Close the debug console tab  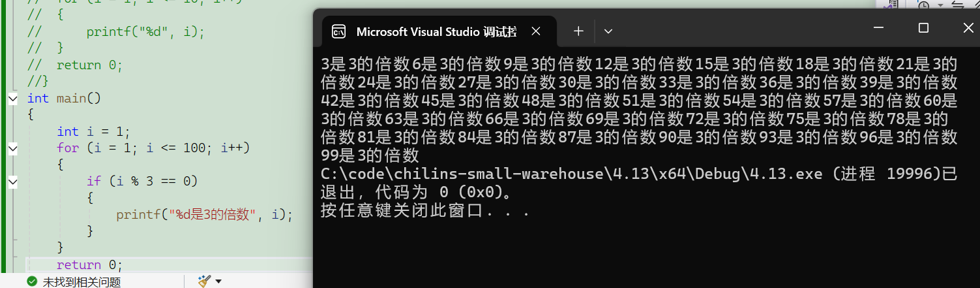click(x=536, y=31)
